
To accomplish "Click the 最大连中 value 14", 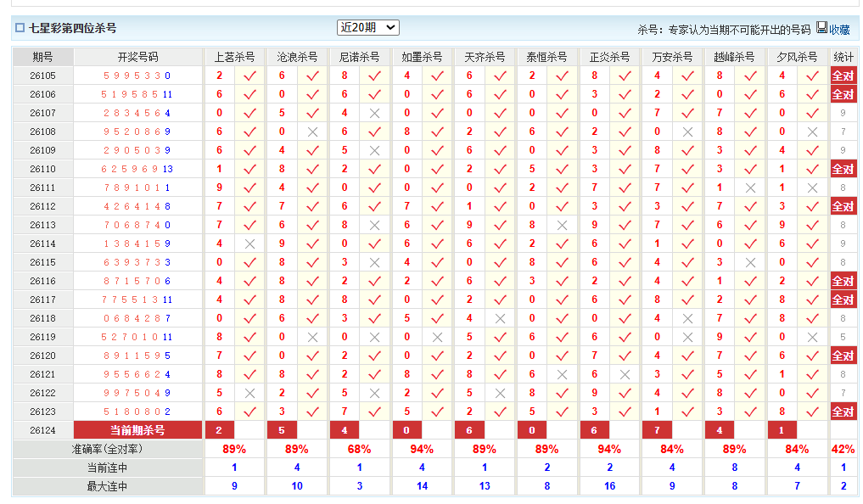I will (422, 486).
